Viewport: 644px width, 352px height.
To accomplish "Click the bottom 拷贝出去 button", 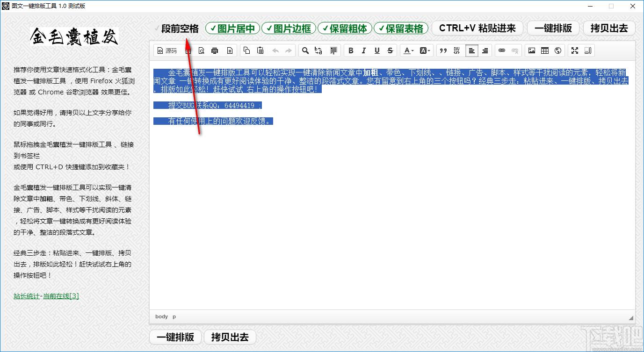I will [x=230, y=337].
